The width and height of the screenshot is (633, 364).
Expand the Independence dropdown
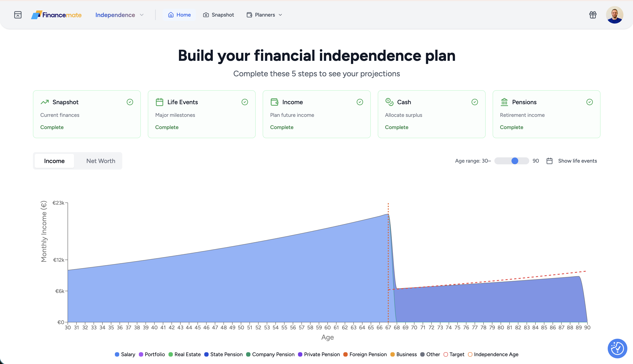click(x=119, y=15)
